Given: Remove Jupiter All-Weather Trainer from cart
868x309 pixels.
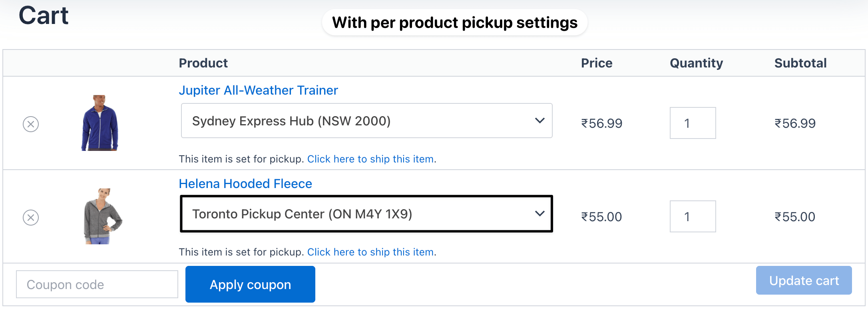Looking at the screenshot, I should 31,124.
